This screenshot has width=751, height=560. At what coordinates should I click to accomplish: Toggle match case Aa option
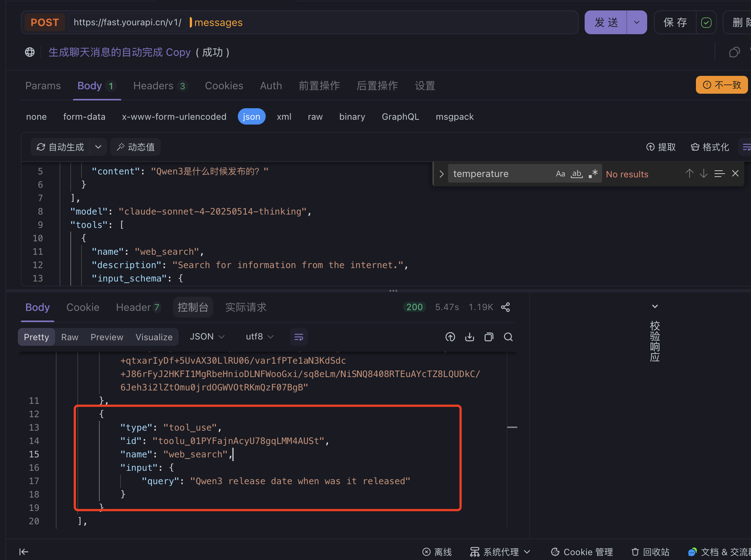pyautogui.click(x=560, y=174)
